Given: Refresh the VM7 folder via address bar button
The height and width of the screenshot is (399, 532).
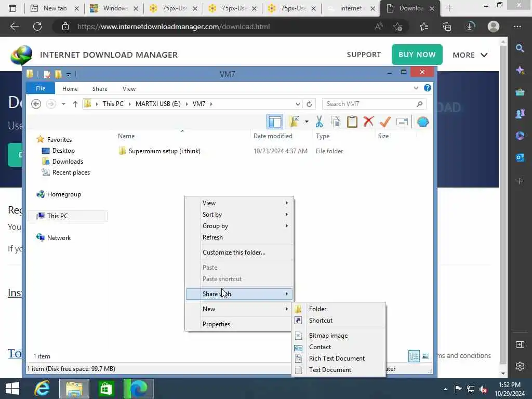Looking at the screenshot, I should 309,104.
